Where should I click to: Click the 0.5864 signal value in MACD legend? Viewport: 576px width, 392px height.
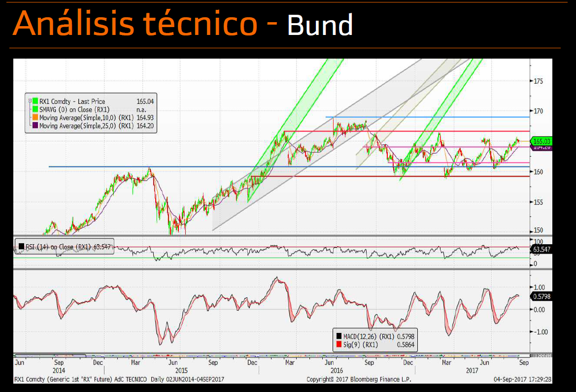[406, 345]
